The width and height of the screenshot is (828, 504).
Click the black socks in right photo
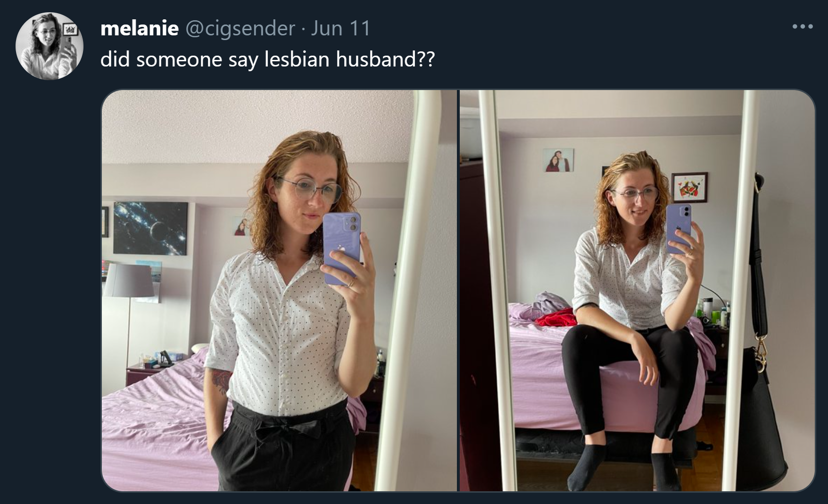tap(623, 467)
